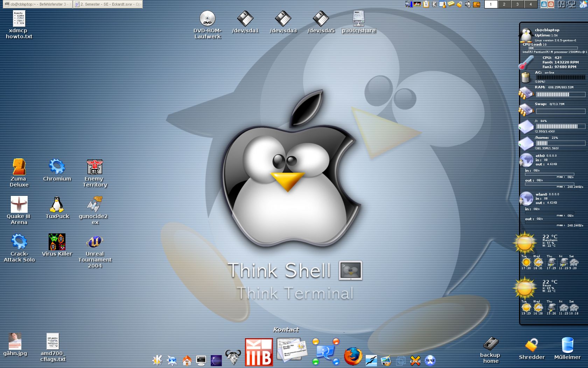Switch to 2. Semester Eckardt.sxw window
This screenshot has width=588, height=368.
(108, 4)
